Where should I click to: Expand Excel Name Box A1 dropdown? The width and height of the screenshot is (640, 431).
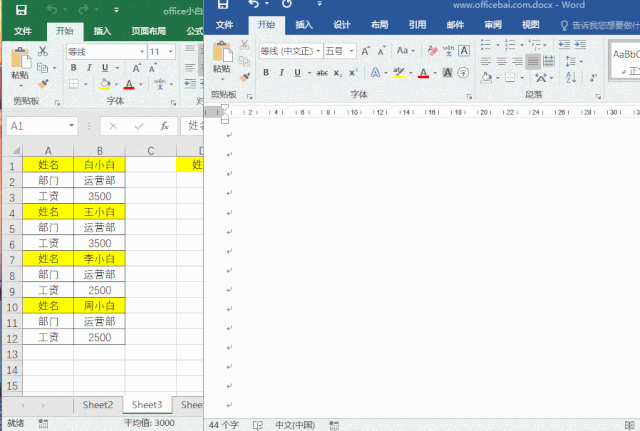(71, 126)
